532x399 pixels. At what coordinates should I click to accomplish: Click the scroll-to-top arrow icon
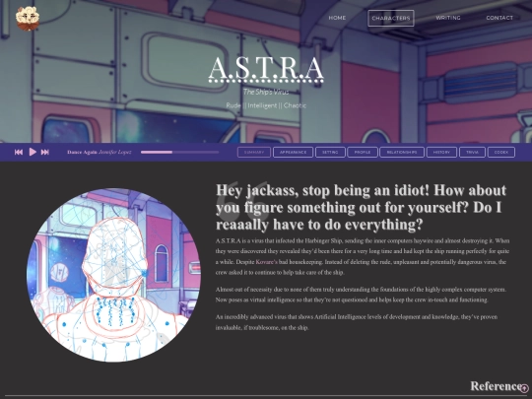click(x=524, y=388)
